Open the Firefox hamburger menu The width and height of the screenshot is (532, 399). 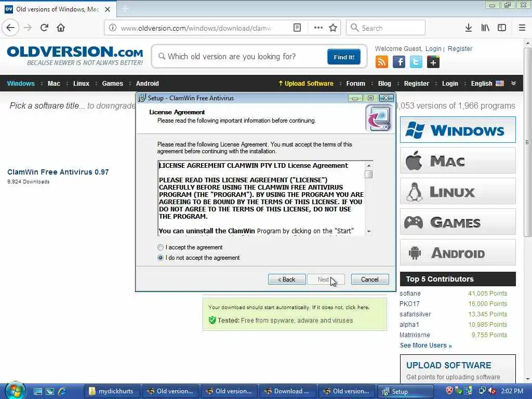click(522, 28)
